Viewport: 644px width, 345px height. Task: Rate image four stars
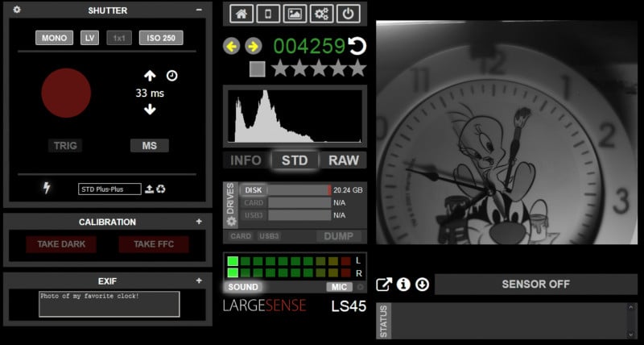(x=338, y=69)
